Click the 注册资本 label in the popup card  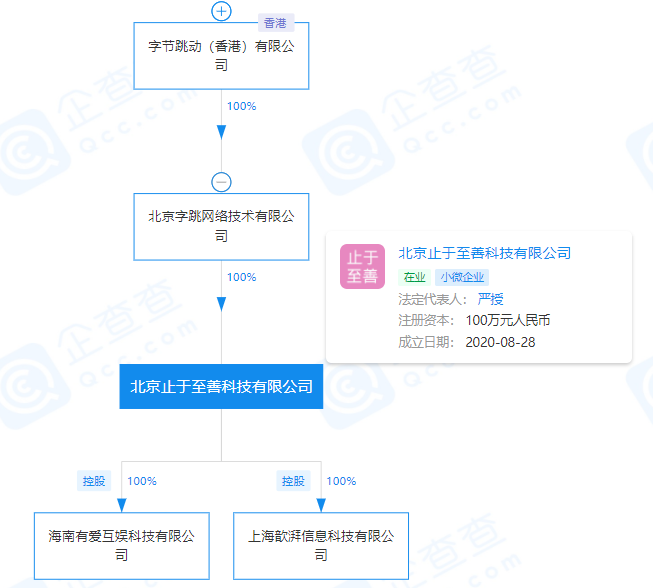[426, 320]
